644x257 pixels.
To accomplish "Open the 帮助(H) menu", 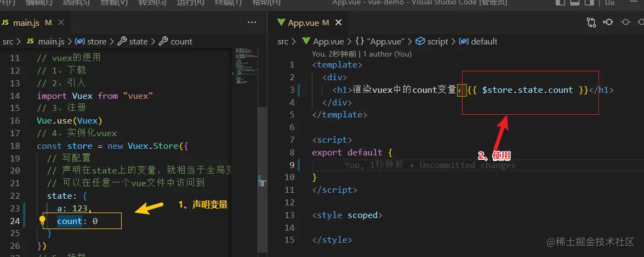I will point(266,2).
